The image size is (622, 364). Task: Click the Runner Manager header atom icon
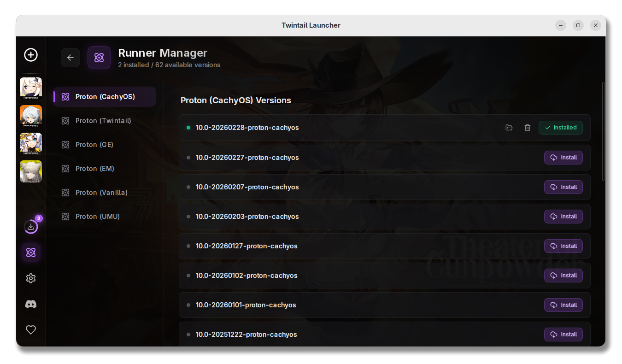[99, 58]
